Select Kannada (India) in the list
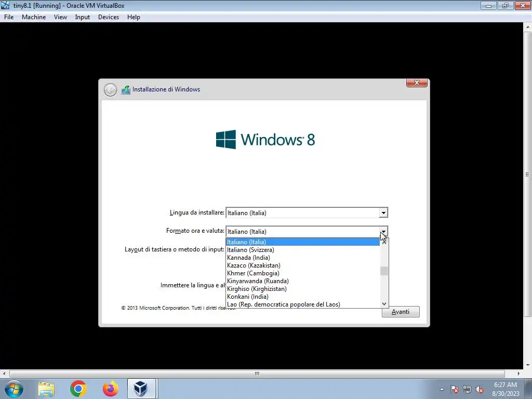Screen dimensions: 532x399 tap(303, 258)
